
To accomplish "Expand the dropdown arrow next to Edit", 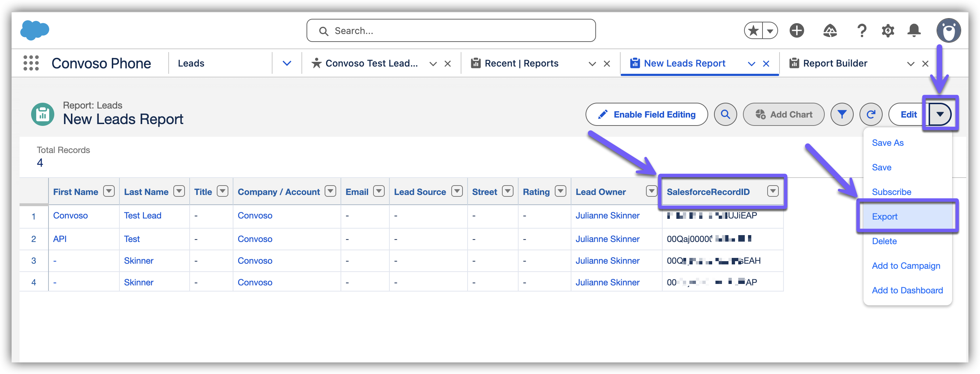I will 940,114.
